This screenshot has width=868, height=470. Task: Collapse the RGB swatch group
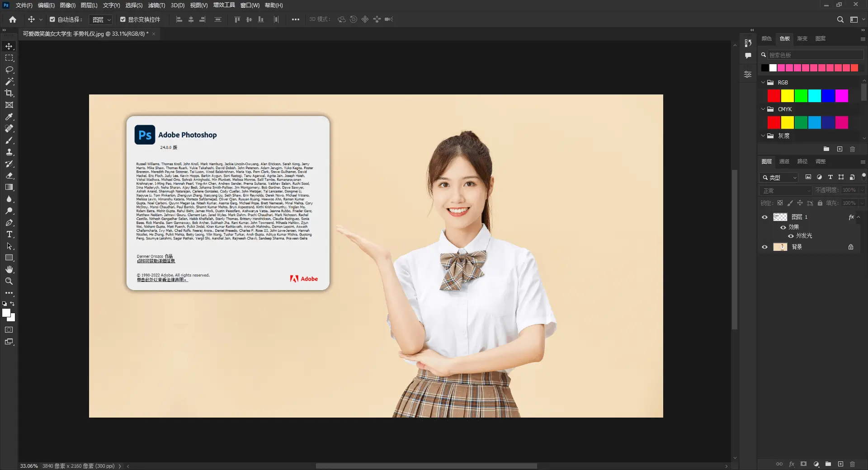coord(763,82)
